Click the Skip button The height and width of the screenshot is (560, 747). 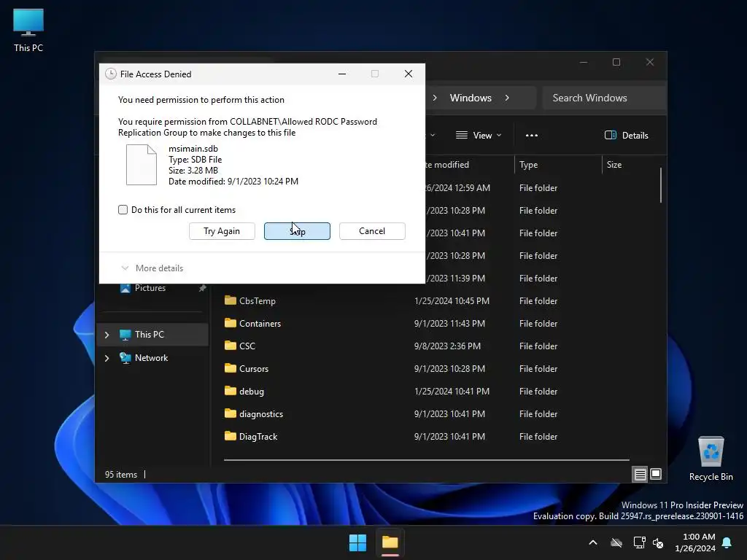pos(298,231)
